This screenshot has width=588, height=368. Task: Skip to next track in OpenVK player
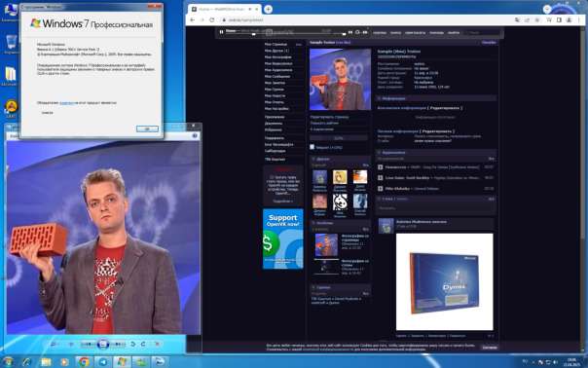(x=365, y=32)
